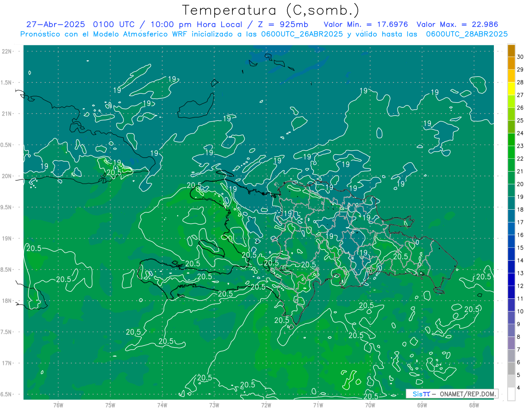Select the pressure level "Z = 925mb"
Screen dimensions: 532x411
[283, 24]
